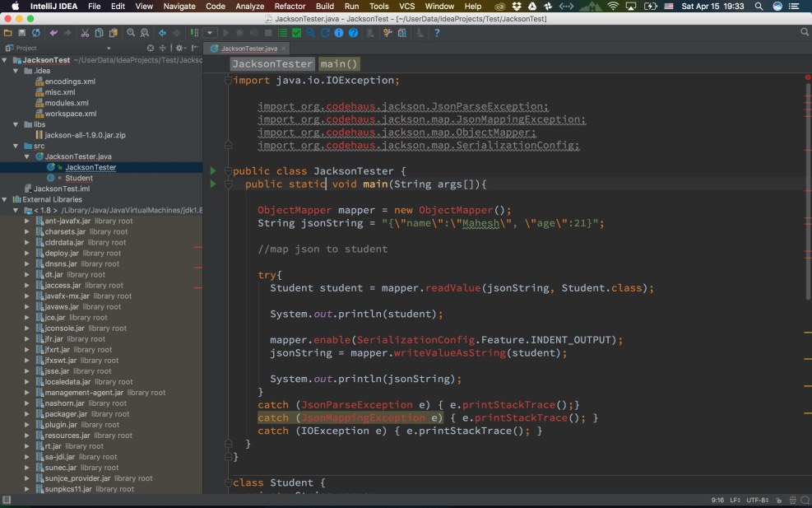Viewport: 812px width, 508px height.
Task: Open the UTF-8 encoding selector in status bar
Action: point(756,499)
